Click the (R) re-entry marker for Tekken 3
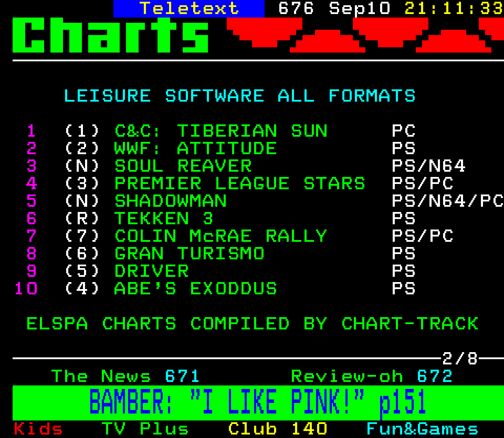 click(x=82, y=219)
